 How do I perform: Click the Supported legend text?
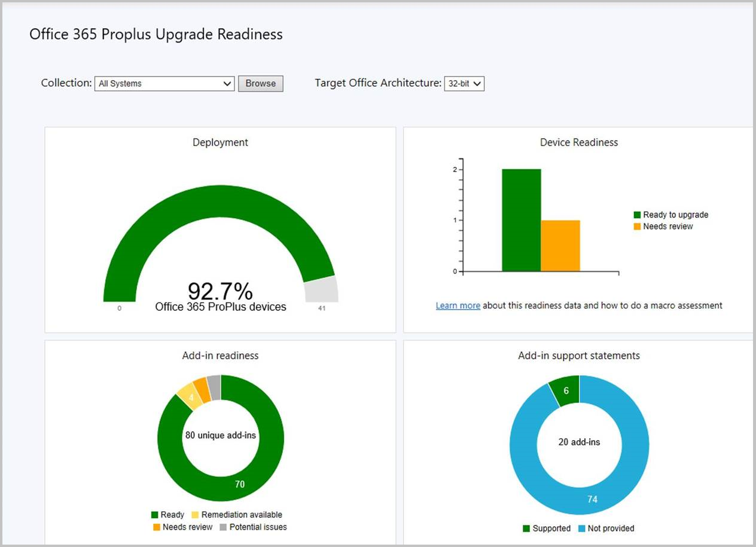click(x=551, y=528)
